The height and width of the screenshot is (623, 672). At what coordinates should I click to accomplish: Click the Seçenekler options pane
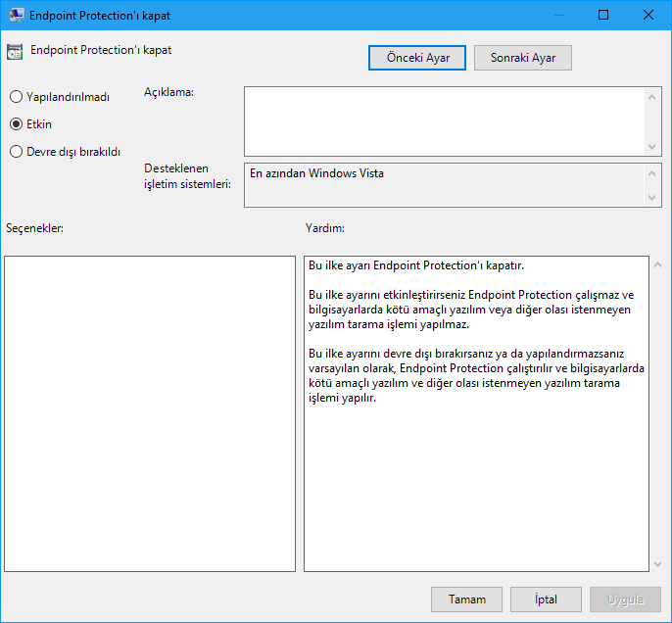click(x=150, y=414)
